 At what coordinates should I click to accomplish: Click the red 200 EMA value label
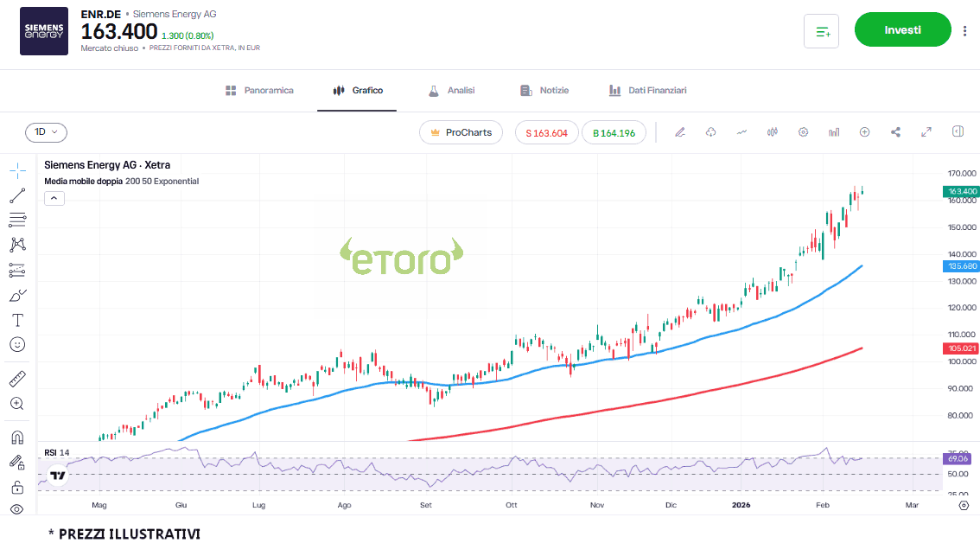962,348
